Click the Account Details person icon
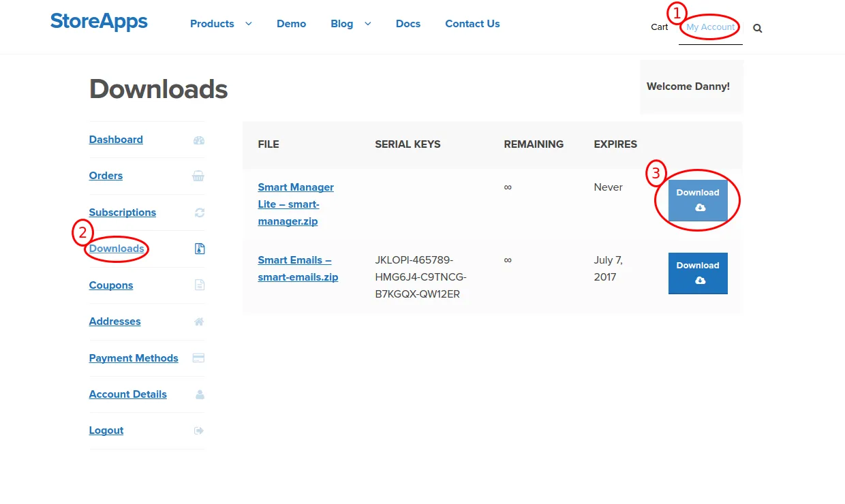845x504 pixels. pyautogui.click(x=200, y=394)
